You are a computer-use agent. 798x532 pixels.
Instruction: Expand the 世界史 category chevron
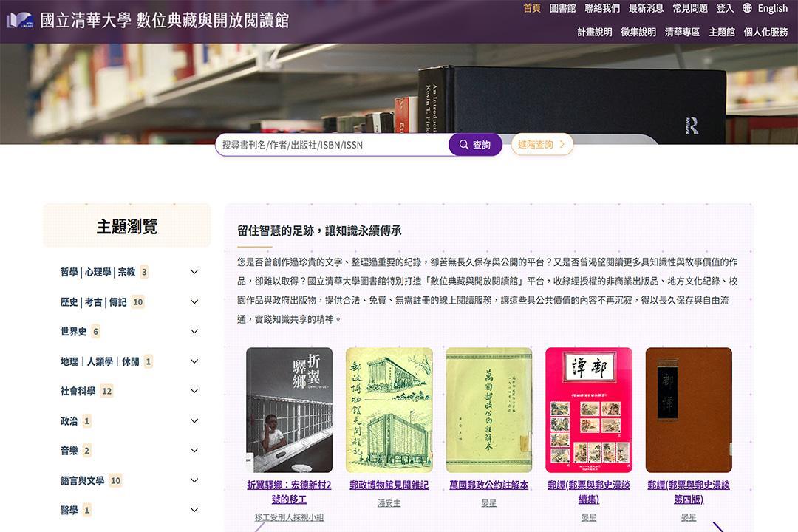click(194, 332)
